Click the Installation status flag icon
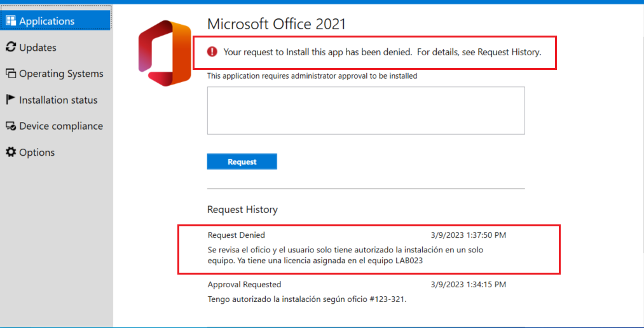 [x=11, y=100]
